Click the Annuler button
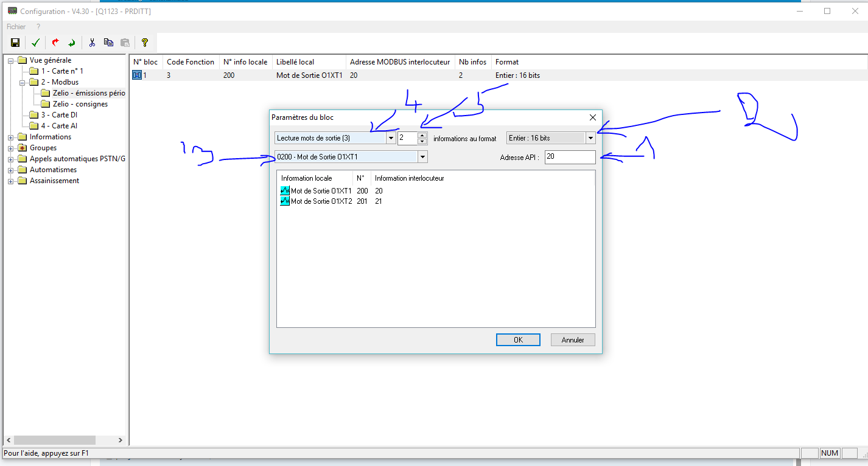 [x=573, y=340]
